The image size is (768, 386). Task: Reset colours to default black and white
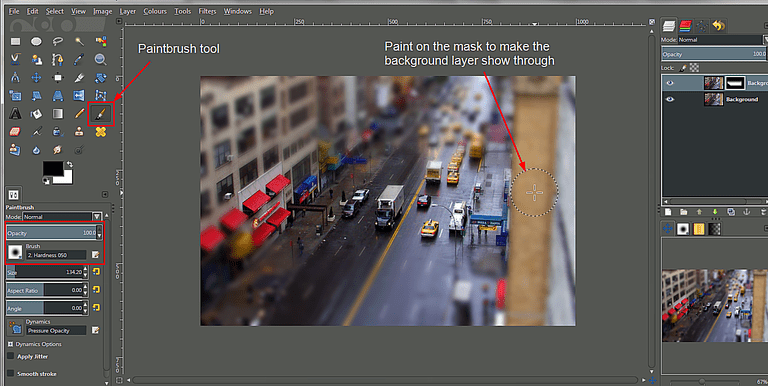tap(46, 181)
